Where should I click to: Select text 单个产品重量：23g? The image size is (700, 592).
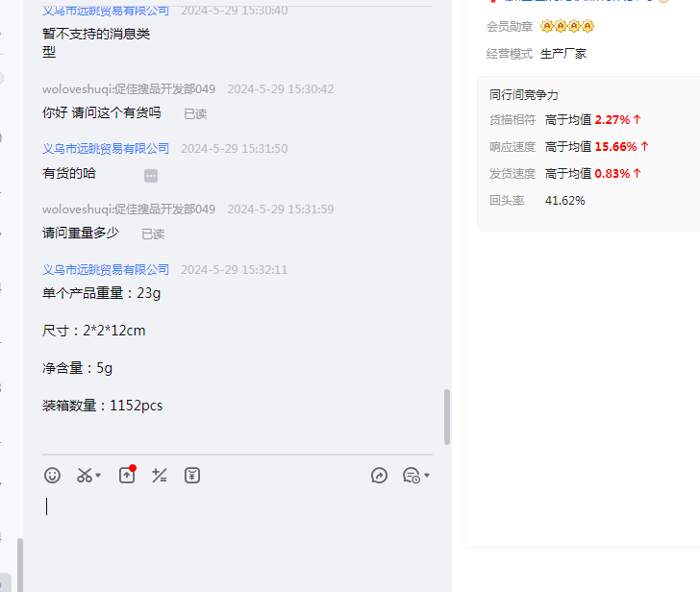click(x=101, y=293)
